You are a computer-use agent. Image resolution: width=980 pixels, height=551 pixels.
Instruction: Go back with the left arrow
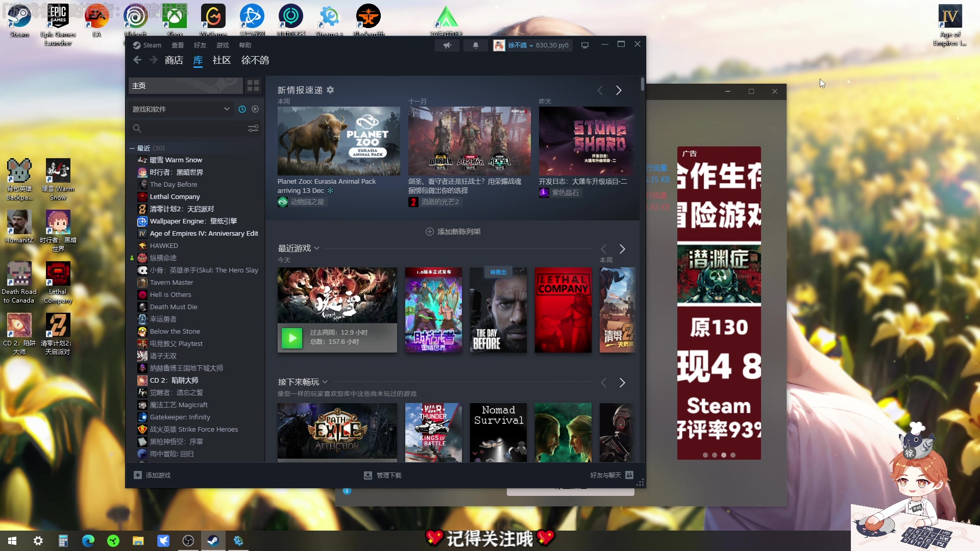pos(137,60)
